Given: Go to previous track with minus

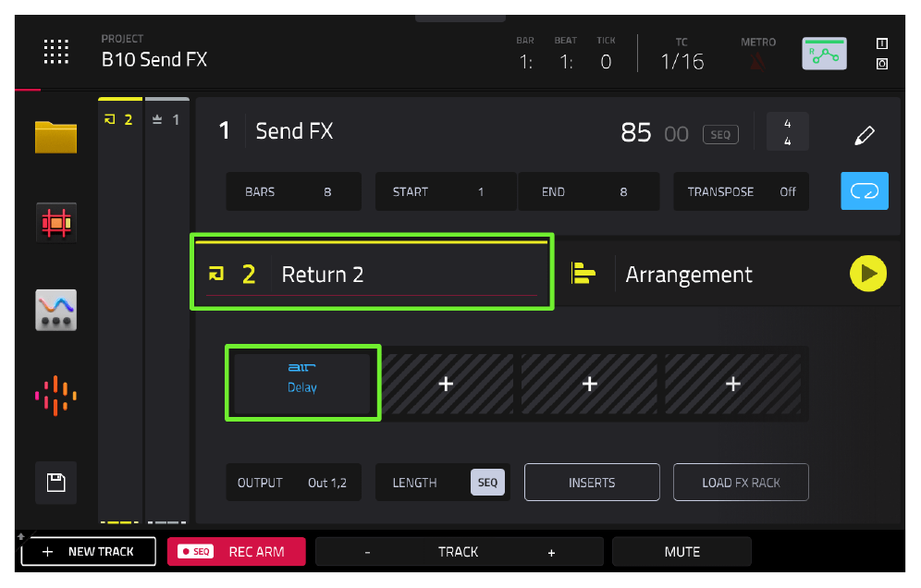Looking at the screenshot, I should (x=368, y=552).
